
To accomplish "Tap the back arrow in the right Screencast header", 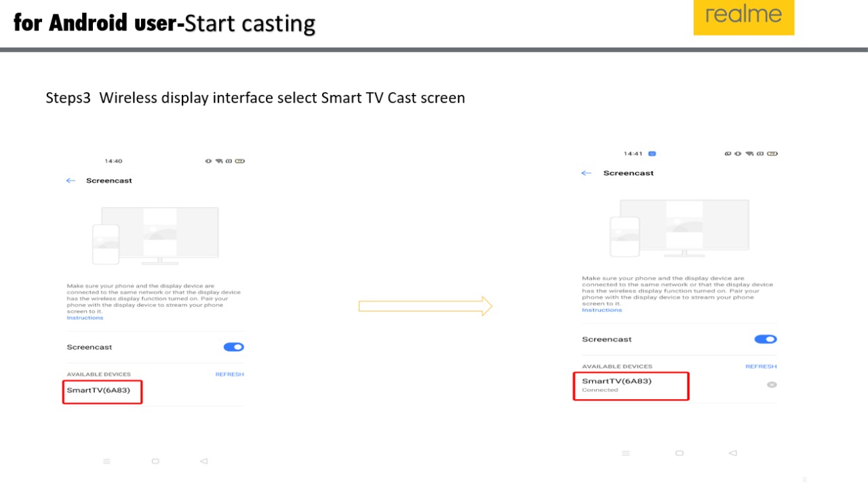I will coord(587,174).
